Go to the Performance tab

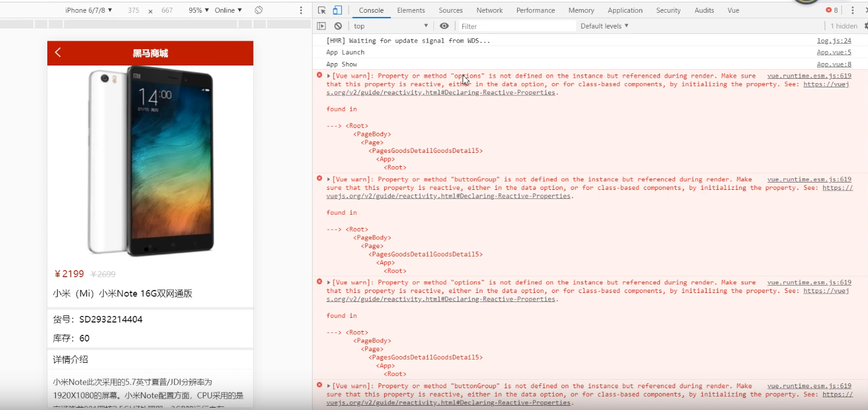coord(535,10)
